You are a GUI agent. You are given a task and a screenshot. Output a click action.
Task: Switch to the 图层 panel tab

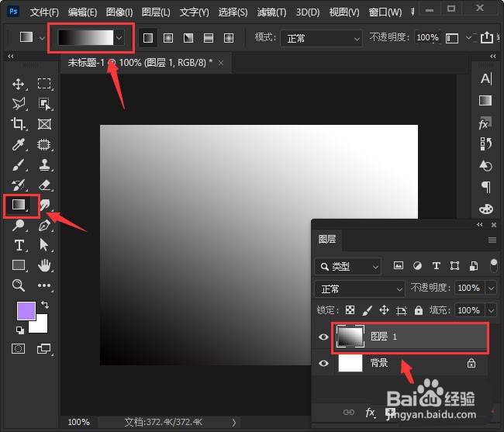coord(327,240)
